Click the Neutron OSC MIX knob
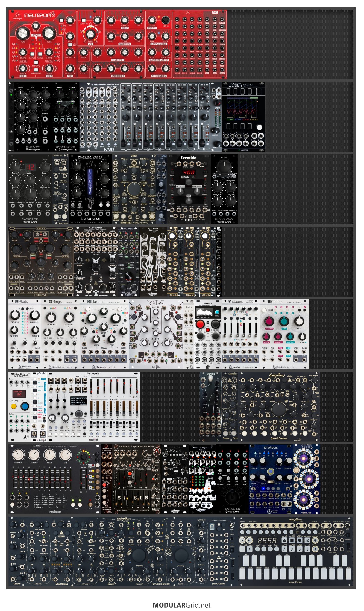 click(x=36, y=26)
